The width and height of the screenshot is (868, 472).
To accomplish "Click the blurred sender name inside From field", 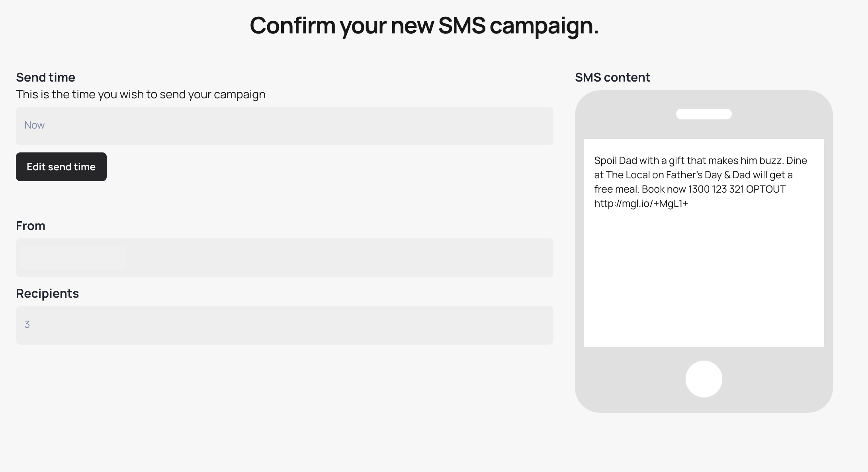I will click(72, 258).
